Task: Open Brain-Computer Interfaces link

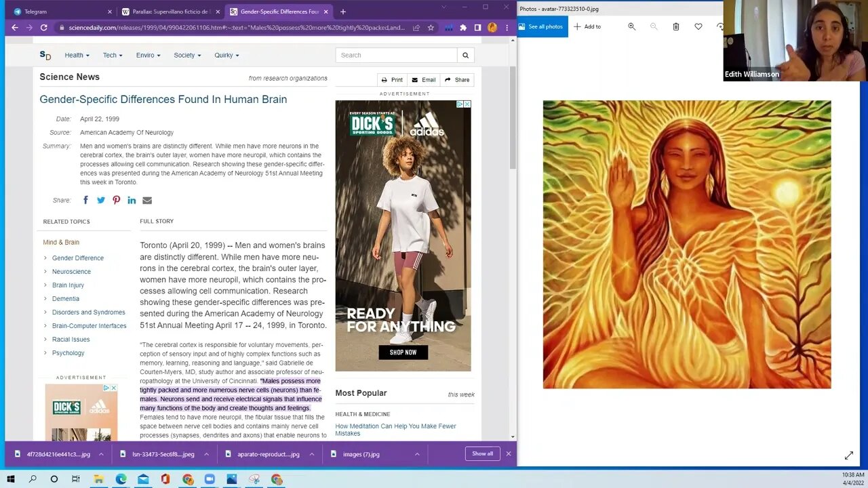Action: (90, 326)
